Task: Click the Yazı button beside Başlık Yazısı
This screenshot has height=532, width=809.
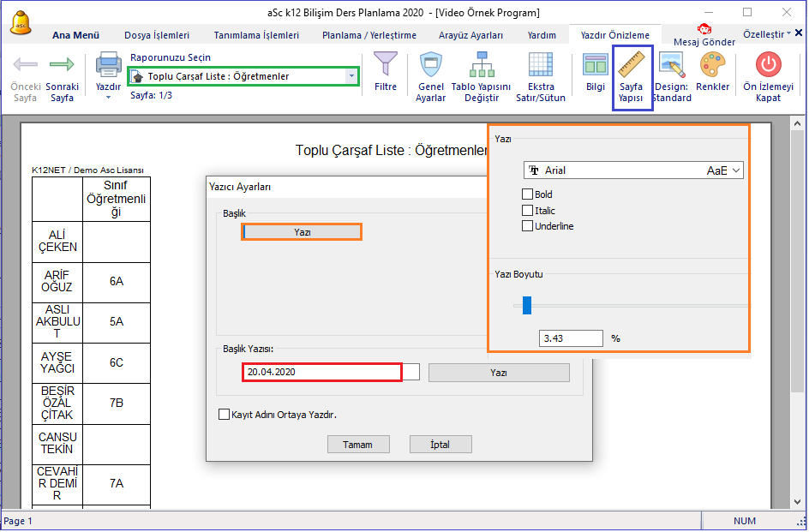Action: (499, 373)
